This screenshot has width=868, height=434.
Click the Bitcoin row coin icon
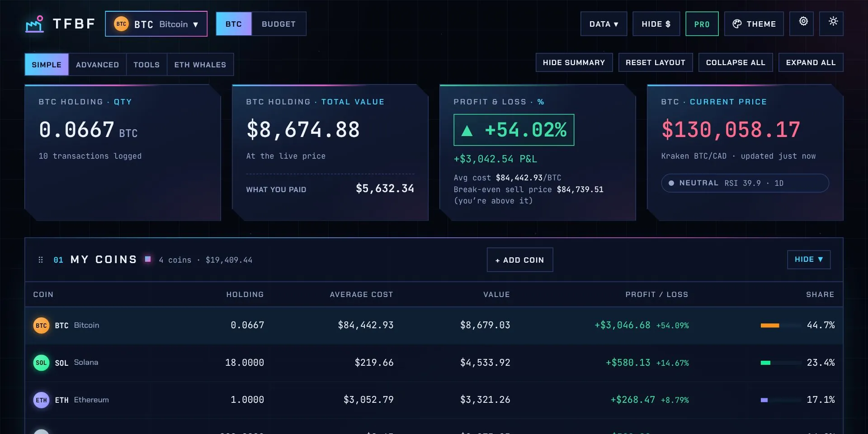[x=41, y=325]
